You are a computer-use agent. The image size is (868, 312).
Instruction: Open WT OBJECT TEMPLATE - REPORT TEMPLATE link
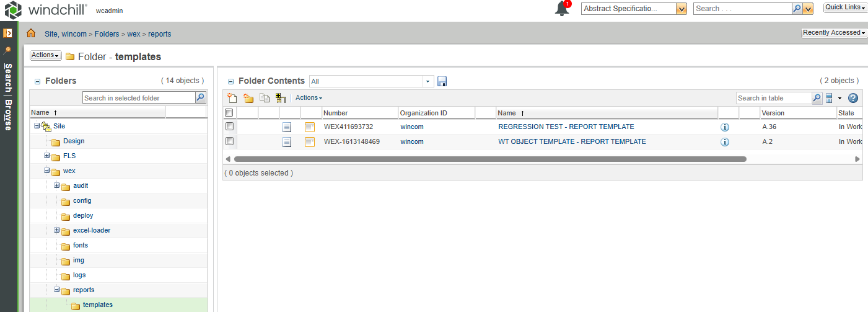572,141
